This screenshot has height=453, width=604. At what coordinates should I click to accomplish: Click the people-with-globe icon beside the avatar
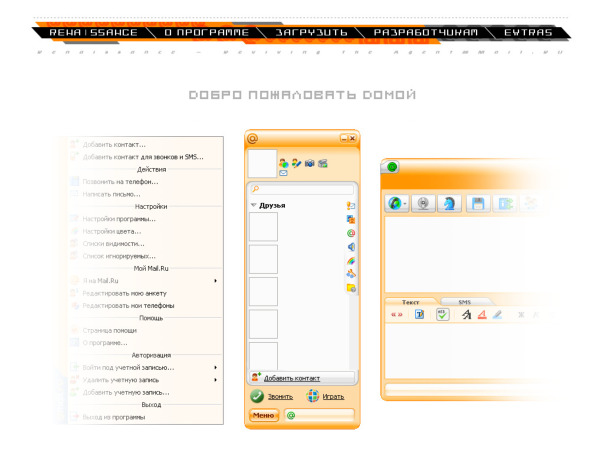pyautogui.click(x=284, y=163)
